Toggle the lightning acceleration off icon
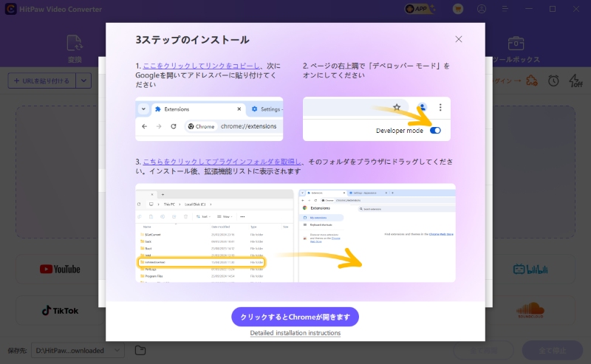591x364 pixels. [x=575, y=80]
